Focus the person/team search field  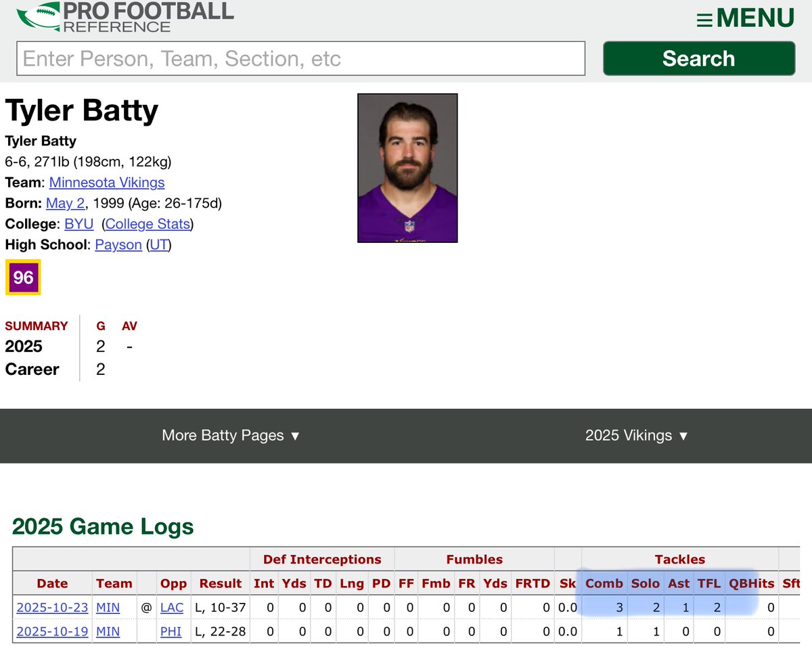point(300,58)
